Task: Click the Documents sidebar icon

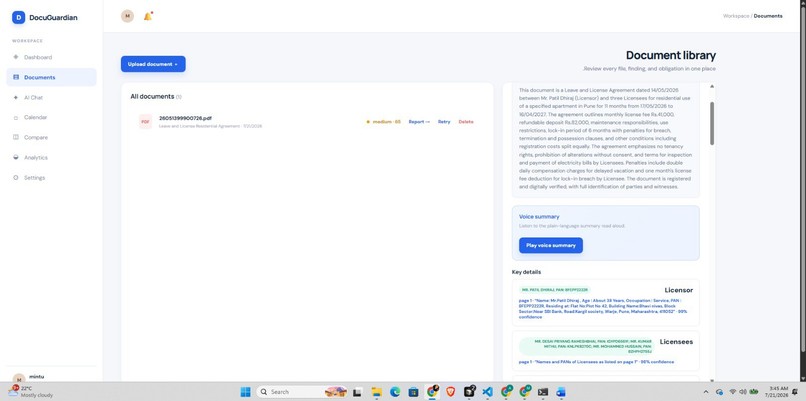Action: 15,77
